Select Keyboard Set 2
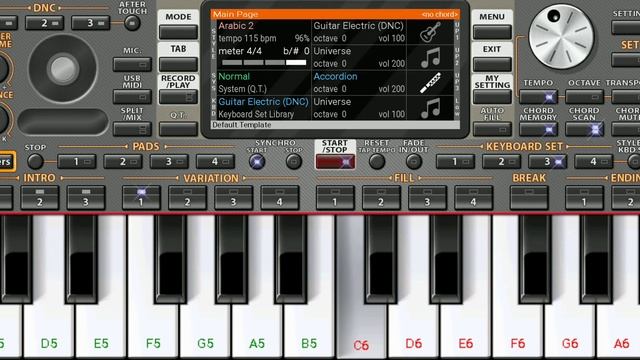The width and height of the screenshot is (640, 360). click(x=501, y=162)
